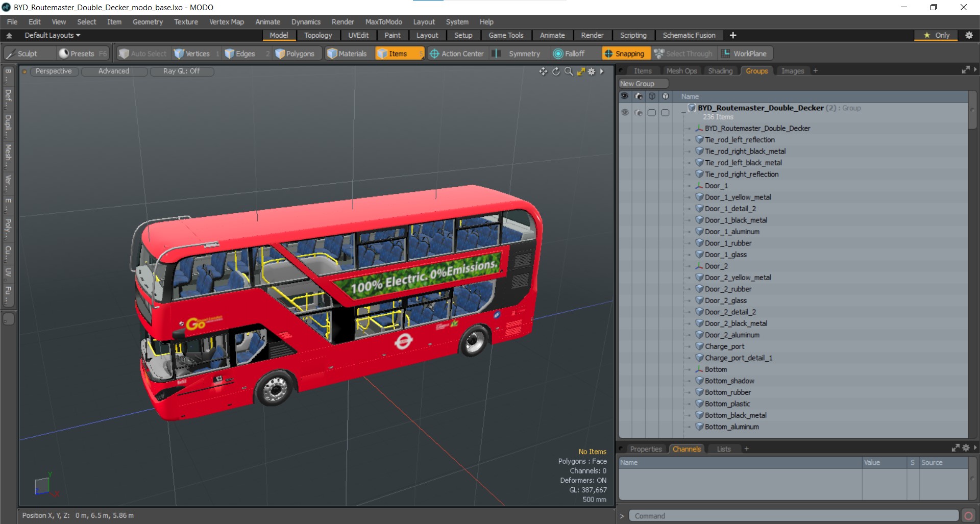Expand the Channels panel side arrow

975,447
